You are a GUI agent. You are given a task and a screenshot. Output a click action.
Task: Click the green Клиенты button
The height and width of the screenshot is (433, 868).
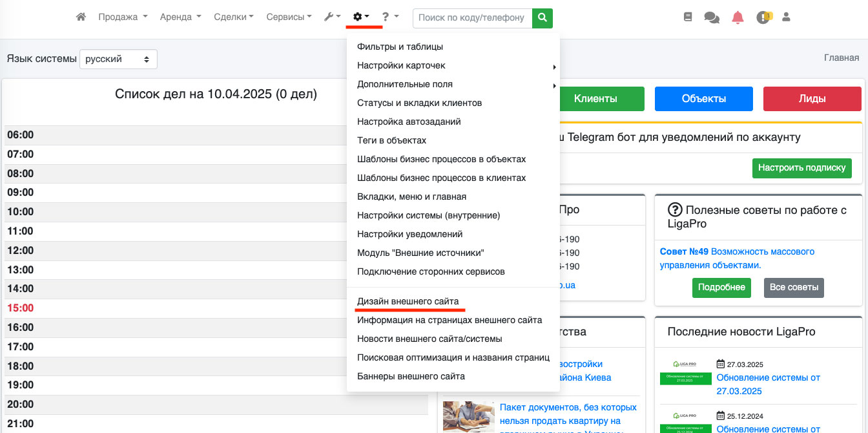595,99
